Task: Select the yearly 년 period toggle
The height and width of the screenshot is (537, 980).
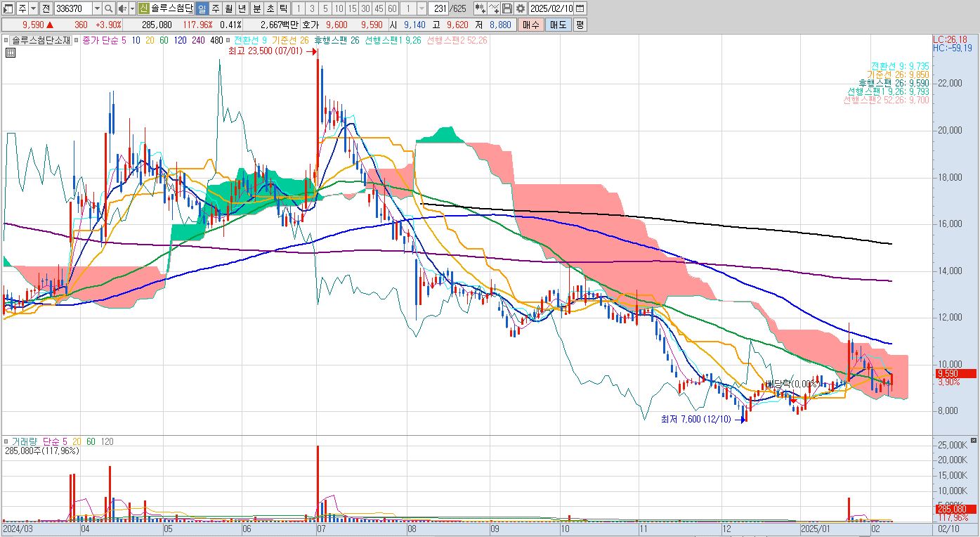Action: tap(242, 8)
